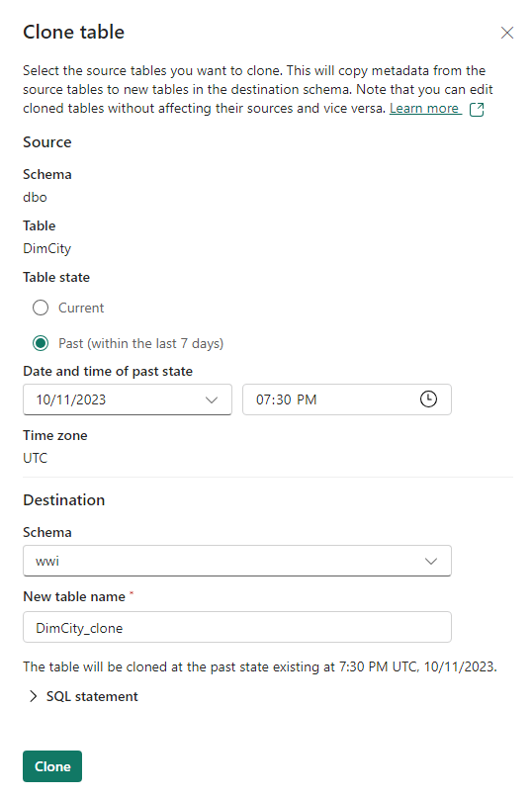Click the UTC time zone value
Image resolution: width=532 pixels, height=797 pixels.
coord(35,458)
